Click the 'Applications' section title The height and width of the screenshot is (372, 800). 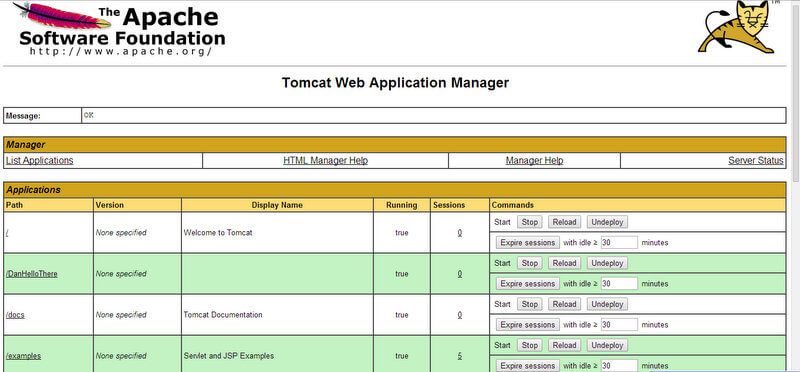(x=33, y=190)
